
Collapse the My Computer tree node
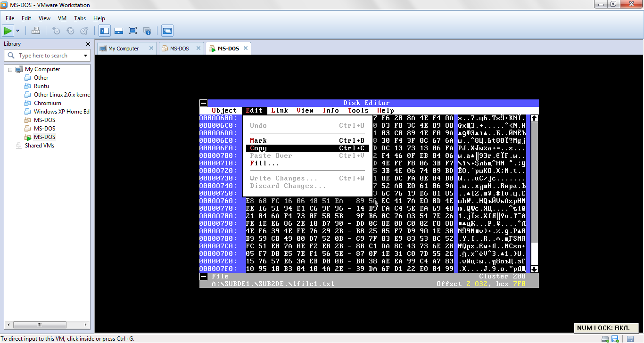pos(10,69)
